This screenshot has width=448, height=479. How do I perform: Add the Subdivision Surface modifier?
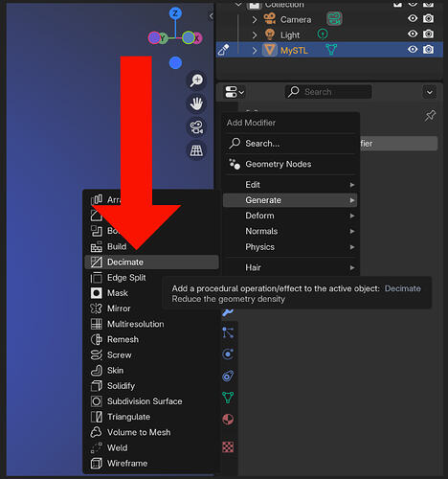151,401
